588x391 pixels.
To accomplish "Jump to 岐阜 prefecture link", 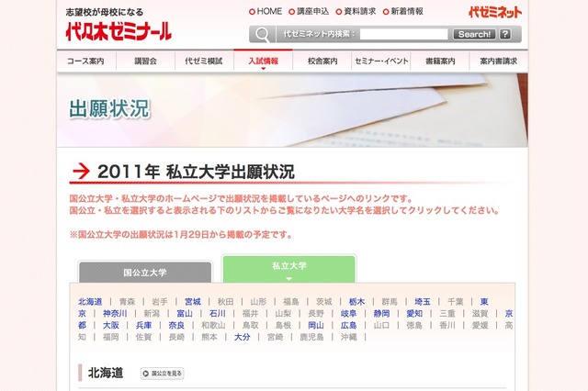I will tap(349, 314).
